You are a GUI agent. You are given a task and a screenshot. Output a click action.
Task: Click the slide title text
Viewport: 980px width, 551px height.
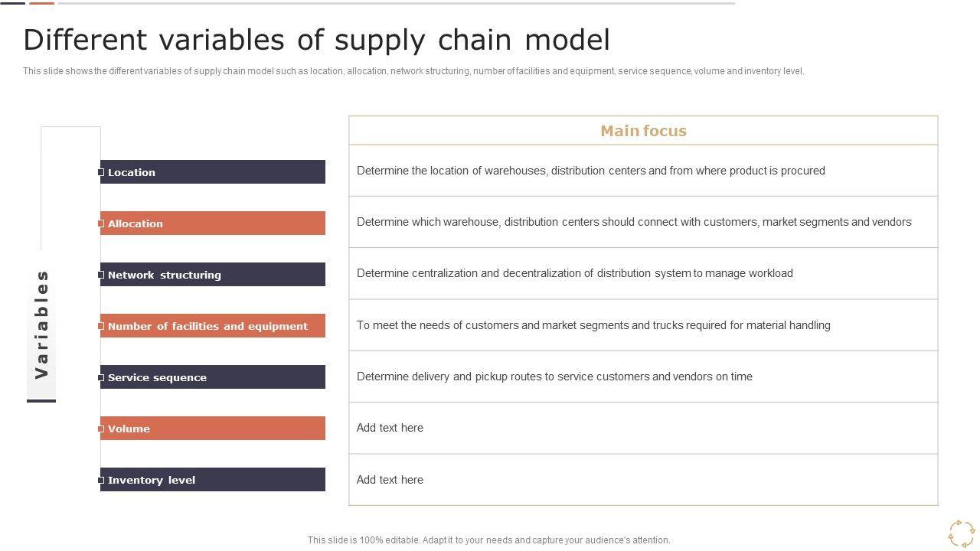tap(316, 40)
